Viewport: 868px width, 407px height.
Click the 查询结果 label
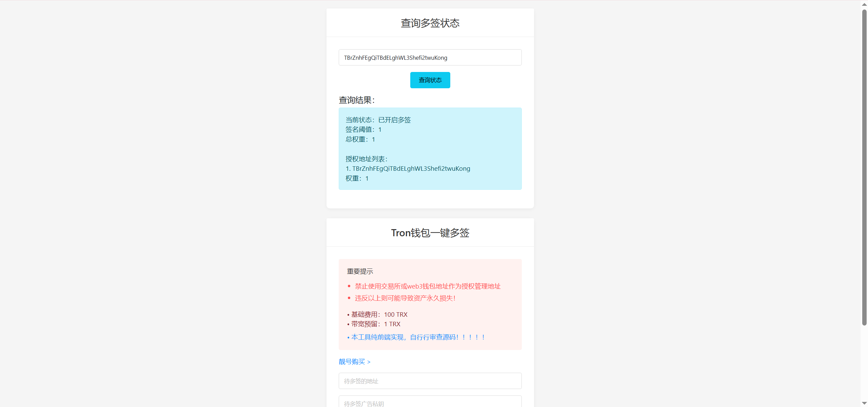[357, 100]
